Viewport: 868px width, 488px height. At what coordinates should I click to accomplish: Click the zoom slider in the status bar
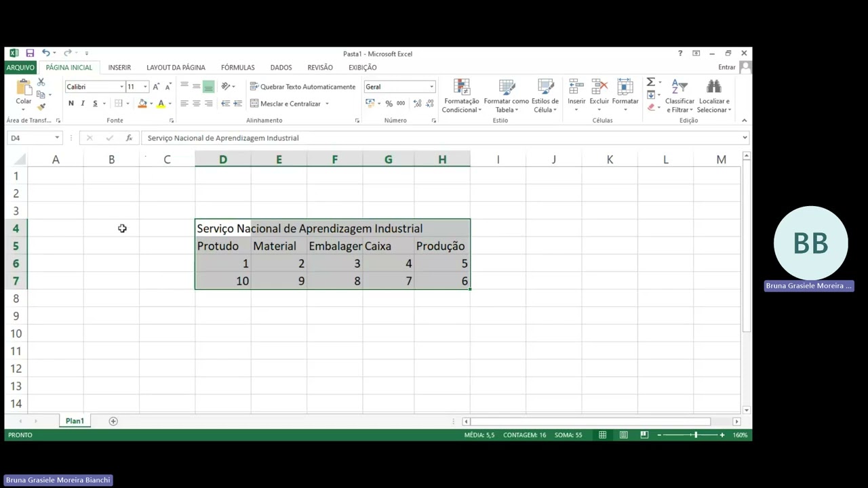(690, 434)
